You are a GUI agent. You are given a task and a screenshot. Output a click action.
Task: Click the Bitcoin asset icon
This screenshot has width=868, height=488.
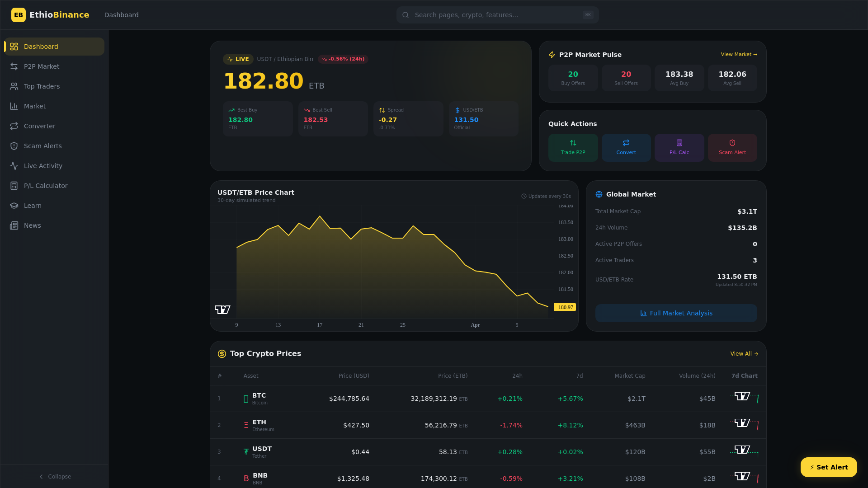point(246,399)
